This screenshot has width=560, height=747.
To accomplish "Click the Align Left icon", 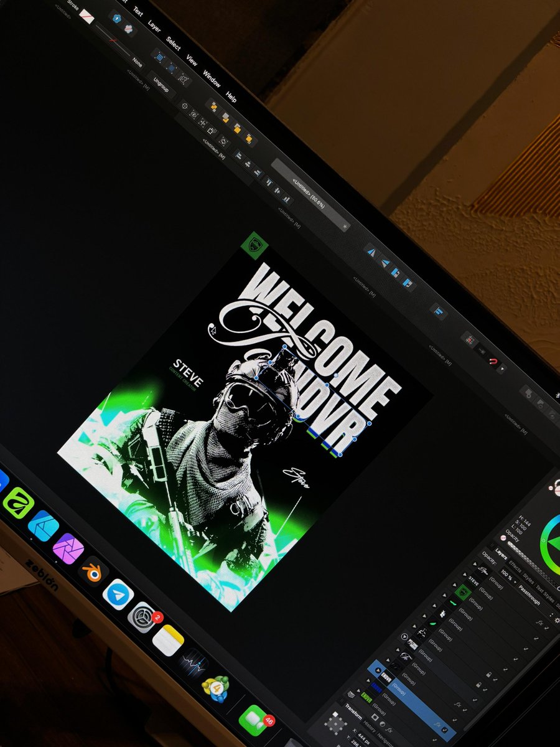I will 238,156.
